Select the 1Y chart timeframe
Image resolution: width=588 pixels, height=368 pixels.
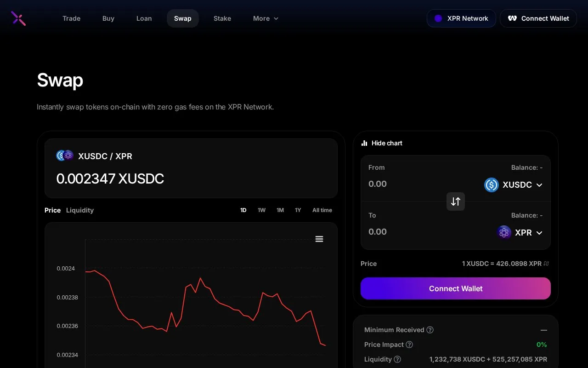point(298,210)
